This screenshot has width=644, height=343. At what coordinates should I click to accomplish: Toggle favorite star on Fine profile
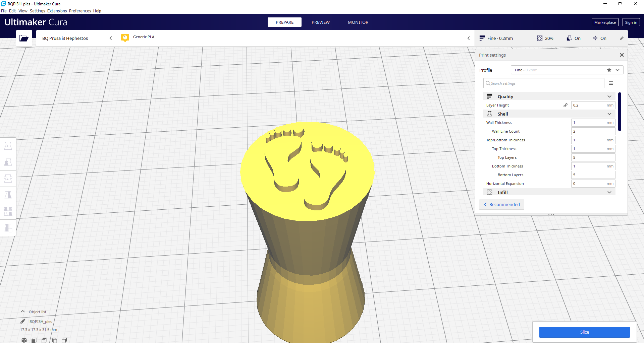click(609, 70)
